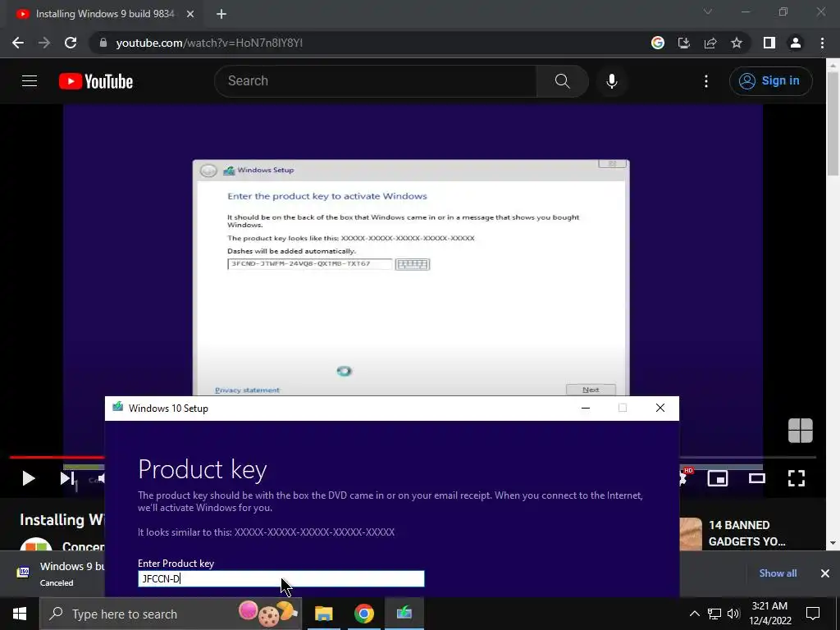The image size is (840, 630).
Task: Open the taskbar clock showing 3:21 AM
Action: pos(769,614)
